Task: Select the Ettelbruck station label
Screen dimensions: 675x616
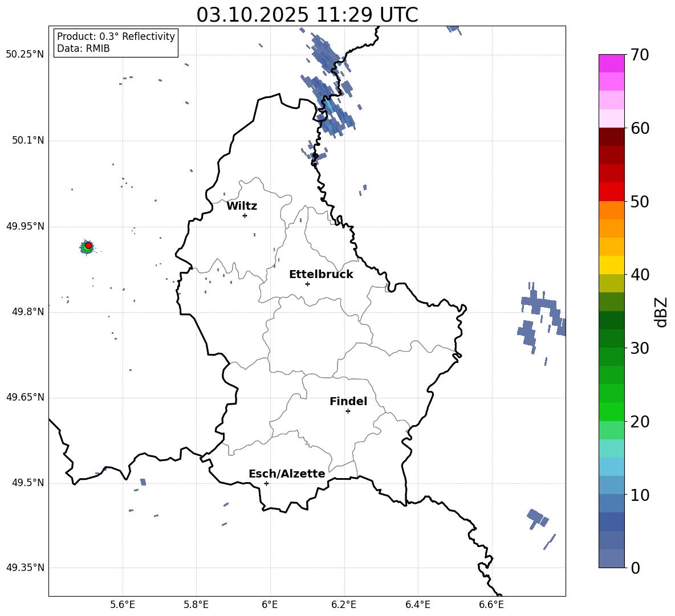Action: [x=321, y=275]
